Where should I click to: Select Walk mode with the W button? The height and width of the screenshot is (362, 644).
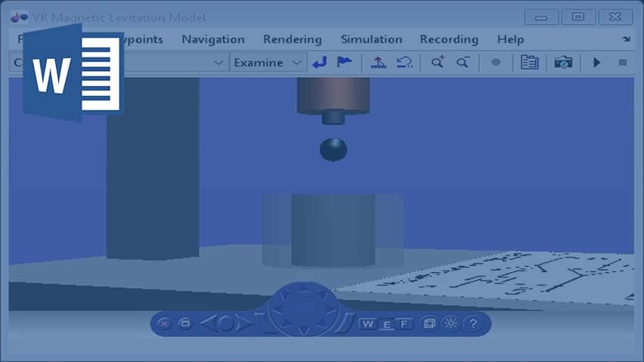[x=367, y=323]
